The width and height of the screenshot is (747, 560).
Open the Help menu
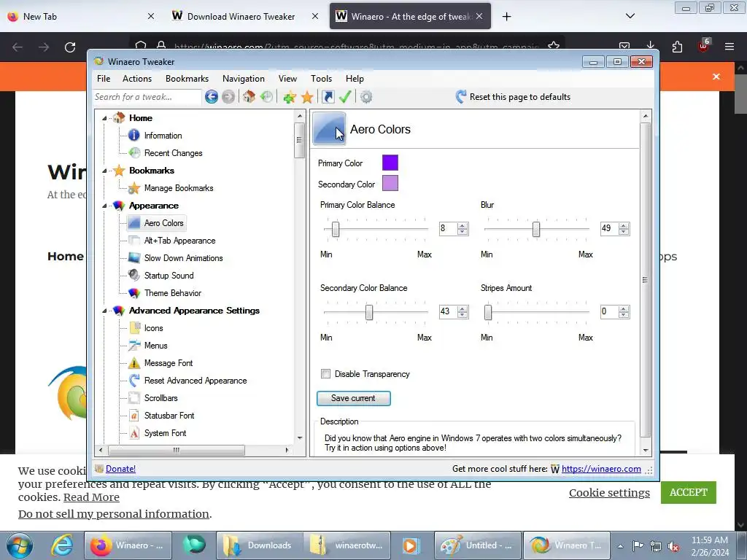[355, 79]
